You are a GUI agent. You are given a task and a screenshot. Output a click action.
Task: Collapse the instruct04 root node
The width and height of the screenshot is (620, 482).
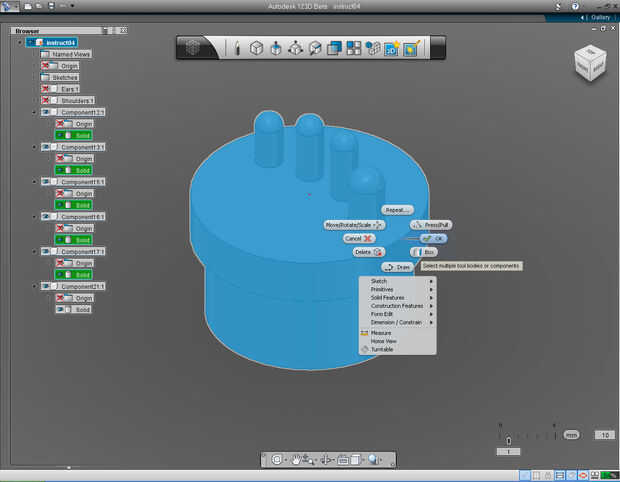20,42
